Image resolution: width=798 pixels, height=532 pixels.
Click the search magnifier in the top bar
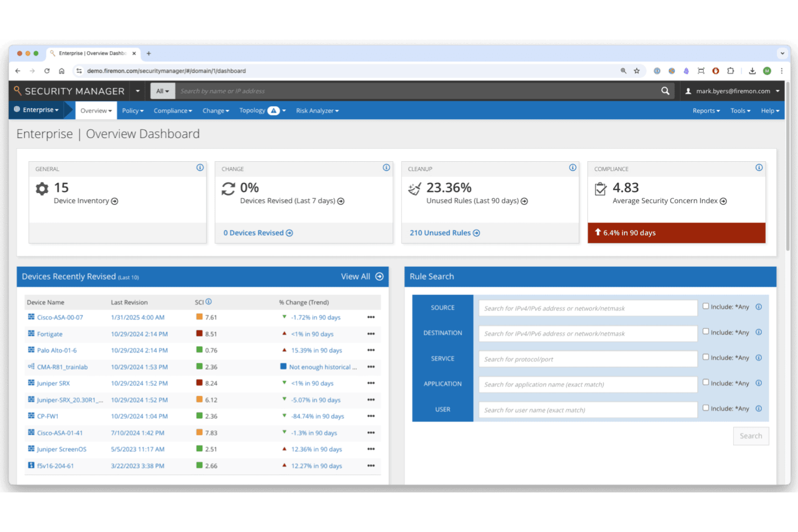665,91
